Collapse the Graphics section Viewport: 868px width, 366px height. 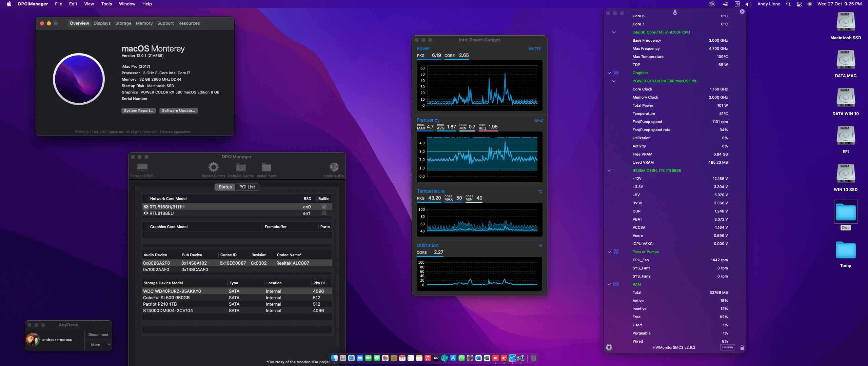click(609, 73)
